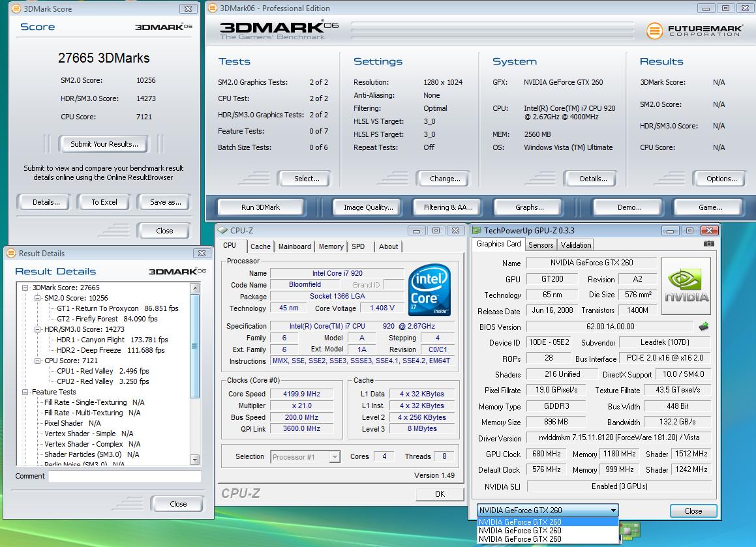Select the HDR2 - Deep Freeze row
The height and width of the screenshot is (547, 756).
point(110,350)
